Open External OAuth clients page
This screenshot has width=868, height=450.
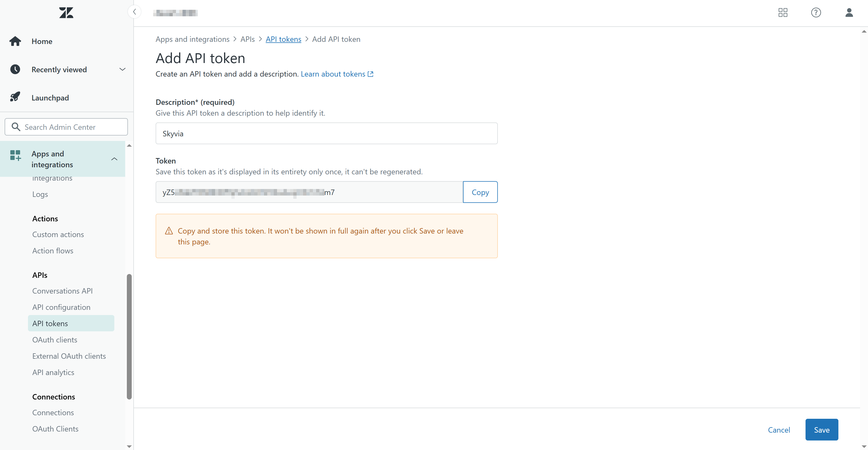(x=69, y=356)
